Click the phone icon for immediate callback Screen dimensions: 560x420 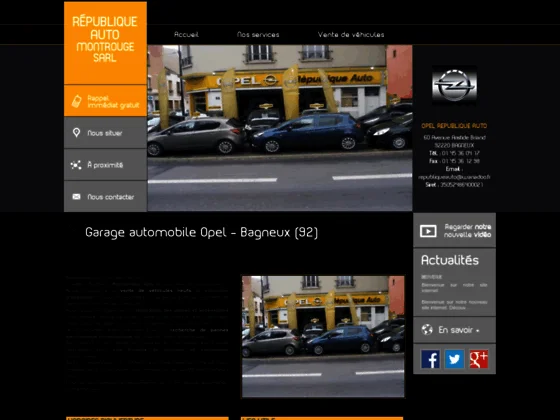pyautogui.click(x=76, y=101)
